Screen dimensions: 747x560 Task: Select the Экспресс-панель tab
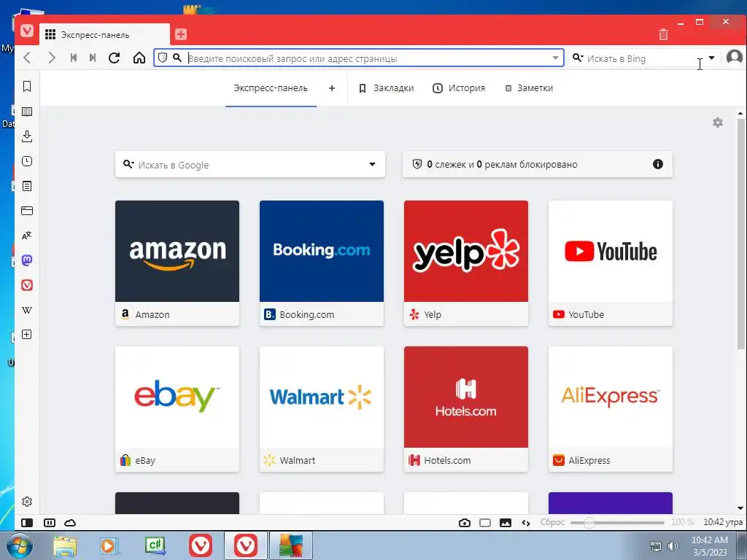[x=271, y=88]
